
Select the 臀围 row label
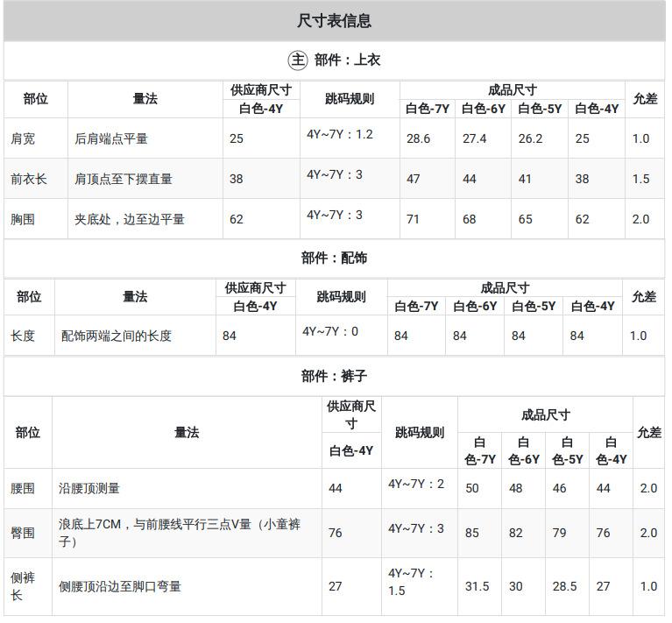coord(23,533)
